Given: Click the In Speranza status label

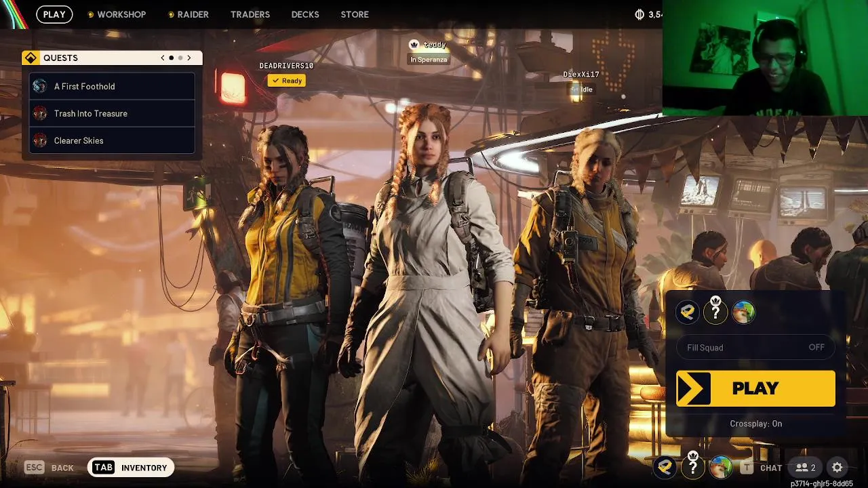Looking at the screenshot, I should click(429, 60).
